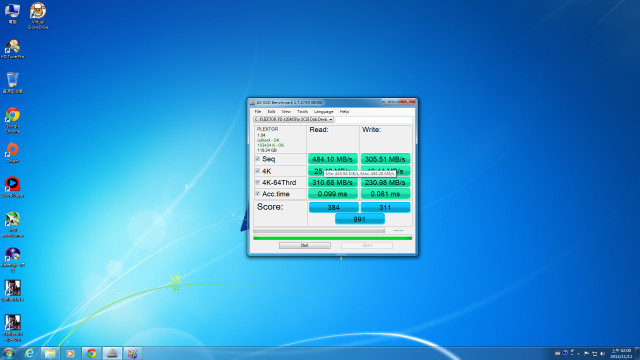The width and height of the screenshot is (640, 360).
Task: Open Internet Explorer from taskbar
Action: (29, 353)
